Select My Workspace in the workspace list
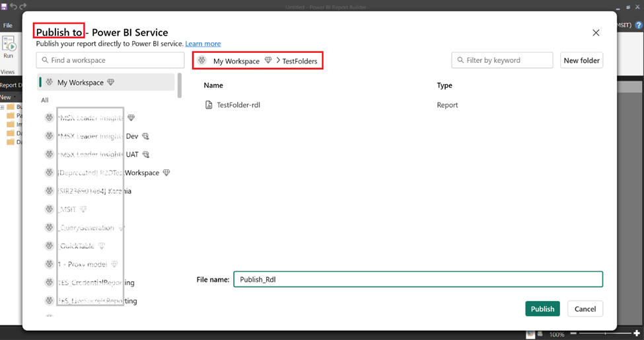The width and height of the screenshot is (644, 340). tap(106, 82)
